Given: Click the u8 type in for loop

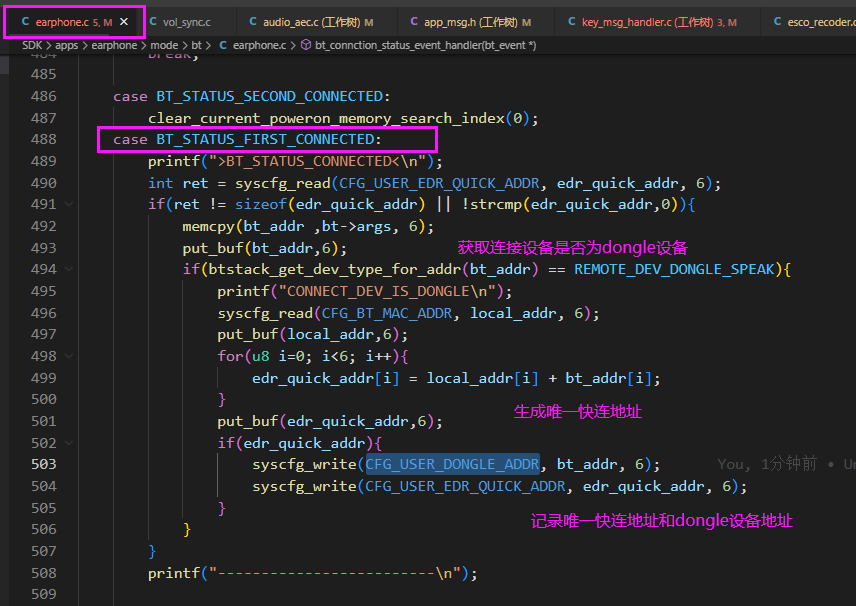Looking at the screenshot, I should (261, 357).
